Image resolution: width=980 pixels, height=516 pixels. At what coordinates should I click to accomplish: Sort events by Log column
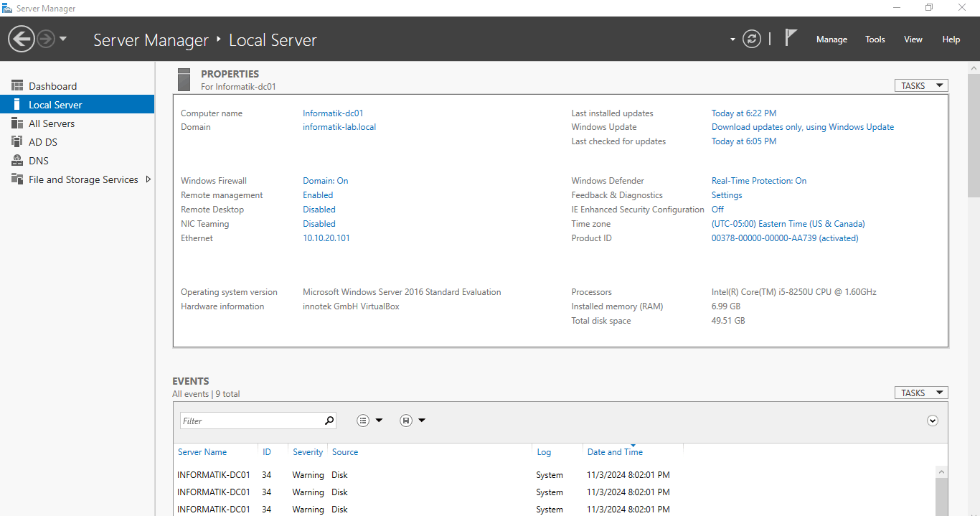pyautogui.click(x=544, y=452)
